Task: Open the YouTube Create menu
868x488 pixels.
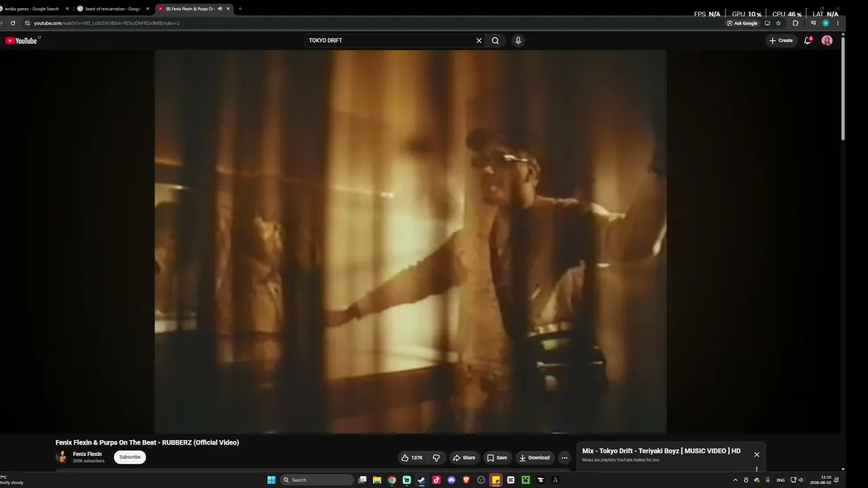Action: point(781,41)
